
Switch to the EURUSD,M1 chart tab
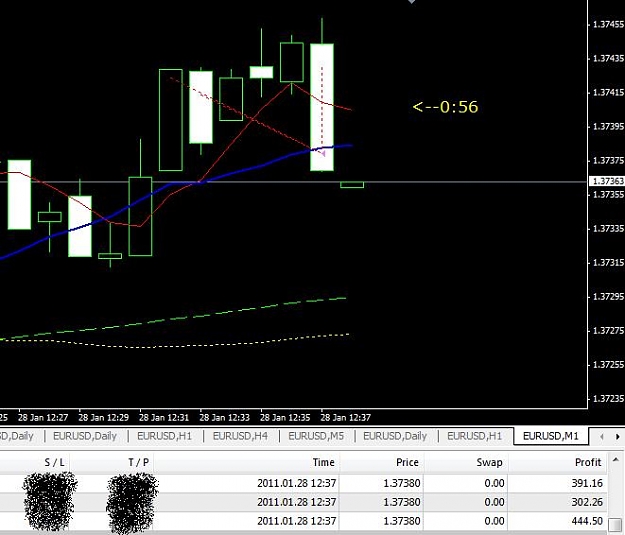pos(550,436)
